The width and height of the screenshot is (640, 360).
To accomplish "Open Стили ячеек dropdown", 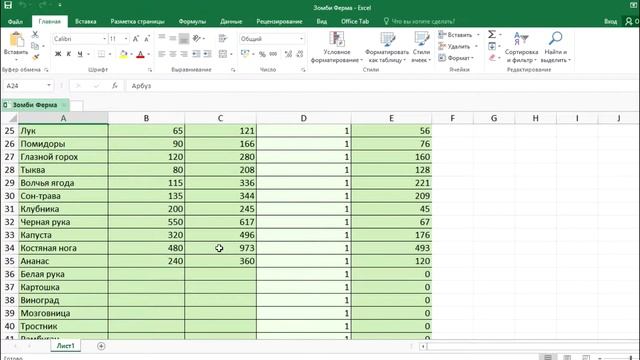I will click(421, 47).
